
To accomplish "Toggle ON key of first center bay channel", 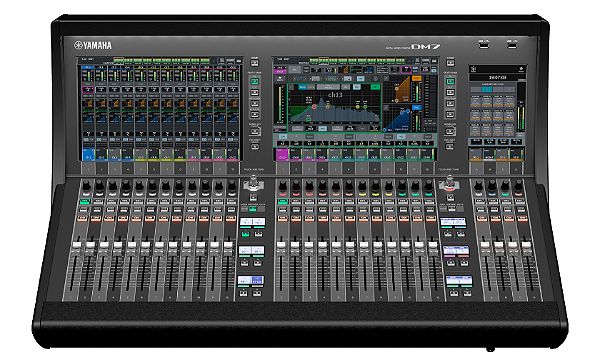I will pyautogui.click(x=282, y=218).
